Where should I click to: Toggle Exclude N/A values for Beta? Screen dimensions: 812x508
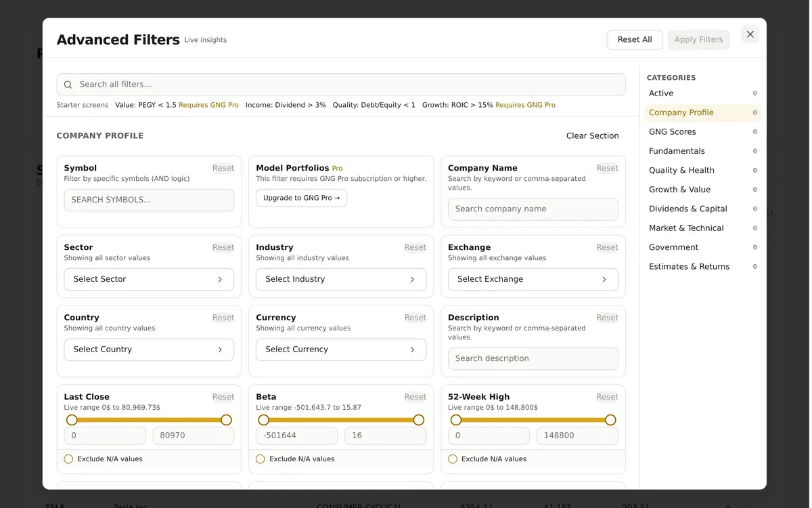click(261, 459)
